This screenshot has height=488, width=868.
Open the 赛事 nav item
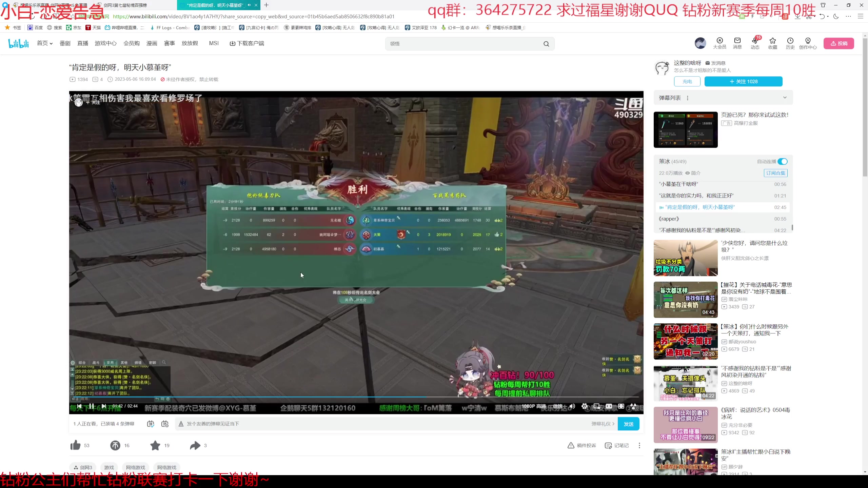click(x=169, y=43)
